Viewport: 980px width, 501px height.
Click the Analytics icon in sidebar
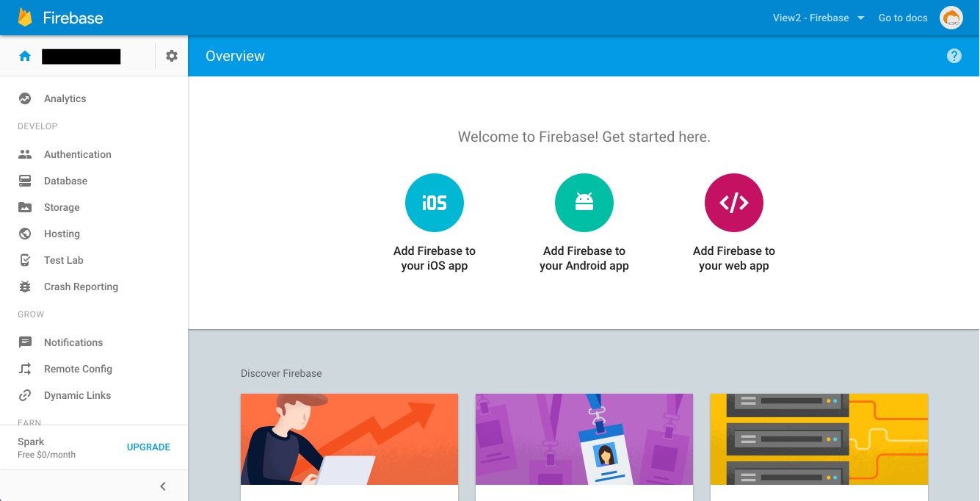pyautogui.click(x=25, y=98)
